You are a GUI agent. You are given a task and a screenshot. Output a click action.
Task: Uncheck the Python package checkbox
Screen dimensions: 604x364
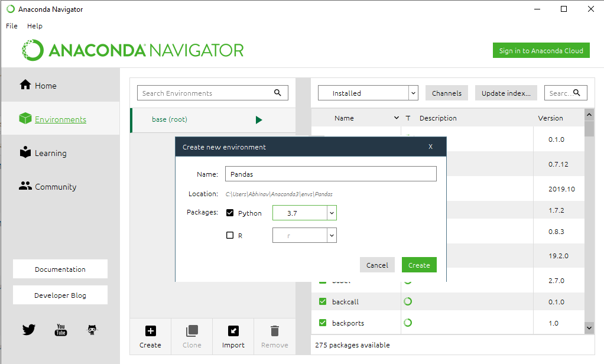click(230, 213)
